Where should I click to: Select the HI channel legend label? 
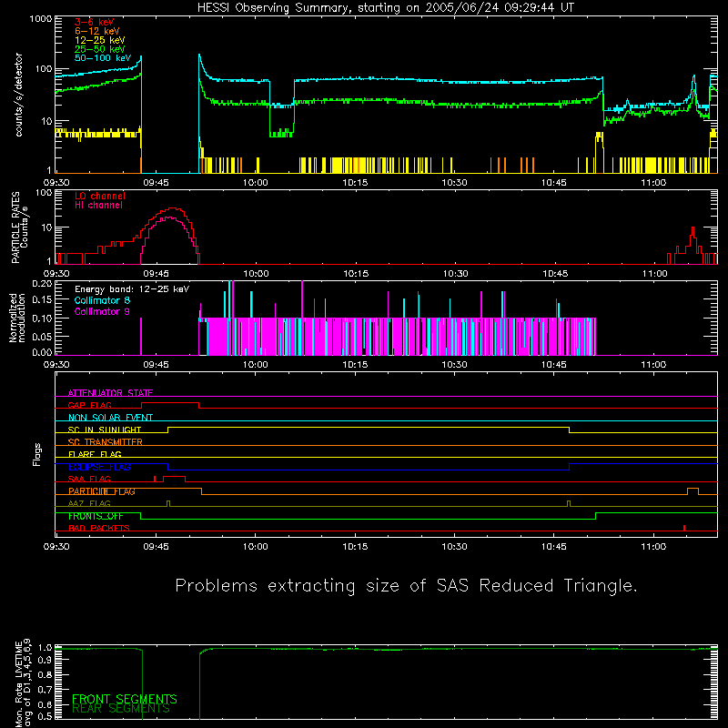[x=98, y=206]
